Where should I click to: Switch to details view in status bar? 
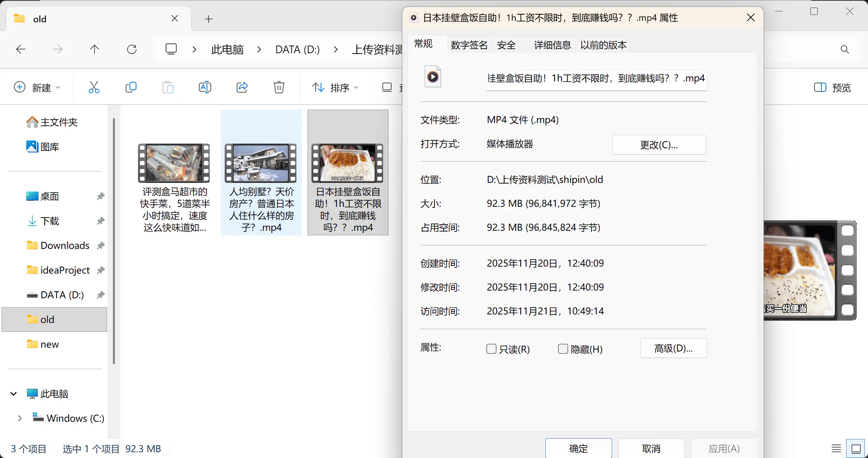tap(836, 448)
